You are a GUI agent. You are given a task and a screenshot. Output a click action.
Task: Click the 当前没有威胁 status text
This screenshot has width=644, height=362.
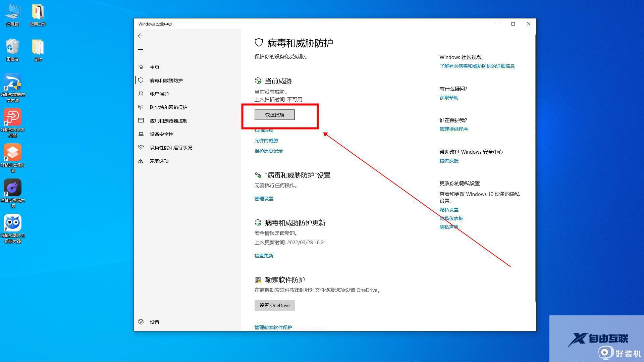tap(271, 92)
